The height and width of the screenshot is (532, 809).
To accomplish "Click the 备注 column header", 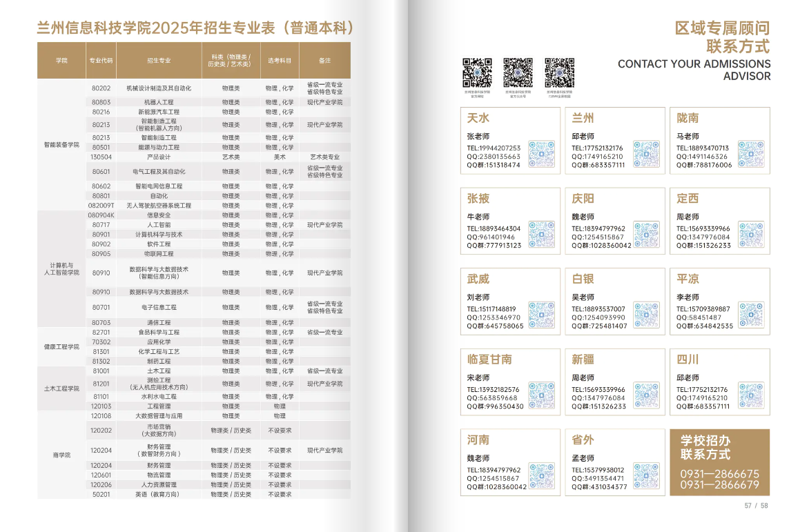I will [x=325, y=60].
